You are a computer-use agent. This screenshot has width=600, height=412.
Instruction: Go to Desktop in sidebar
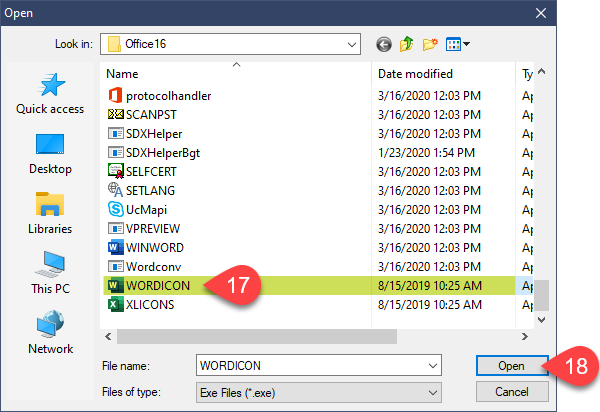coord(50,153)
